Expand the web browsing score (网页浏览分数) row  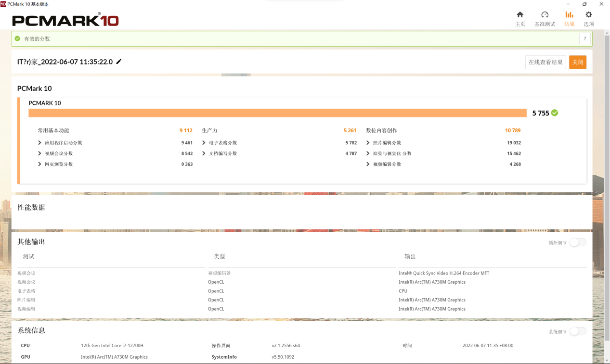40,164
